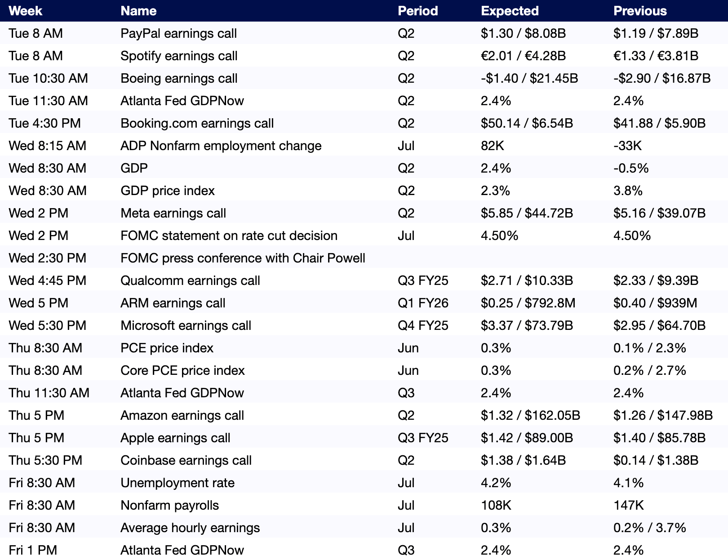Click Spotify previous €1.33 / €3.81B
Viewport: 728px width, 560px height.
click(656, 56)
